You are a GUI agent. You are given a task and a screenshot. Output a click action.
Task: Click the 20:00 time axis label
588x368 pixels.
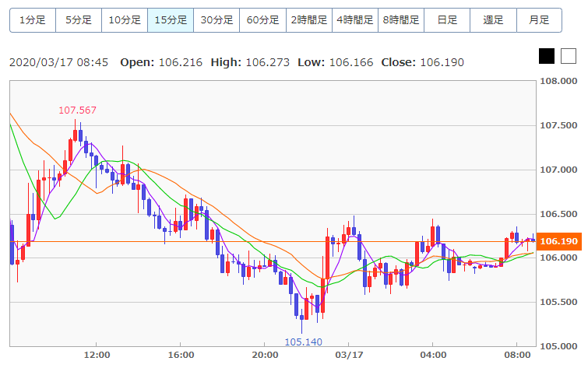[x=265, y=355]
